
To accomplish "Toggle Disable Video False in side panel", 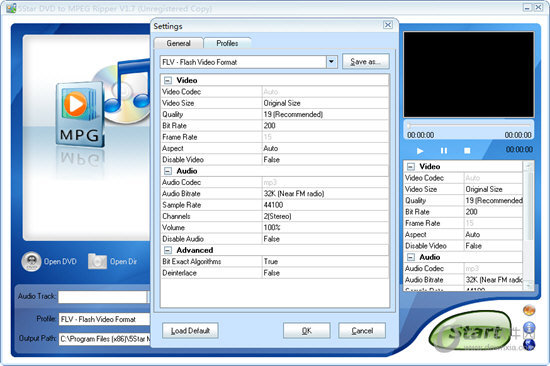I will pyautogui.click(x=494, y=246).
